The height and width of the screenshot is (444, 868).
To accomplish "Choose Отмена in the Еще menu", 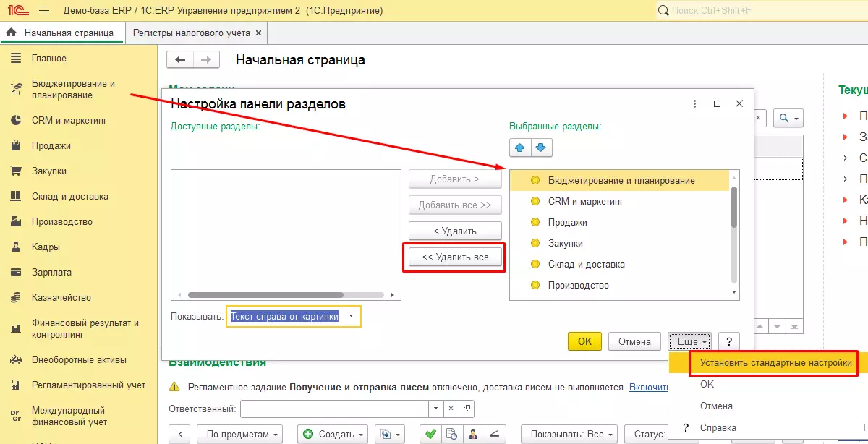I will pyautogui.click(x=716, y=406).
